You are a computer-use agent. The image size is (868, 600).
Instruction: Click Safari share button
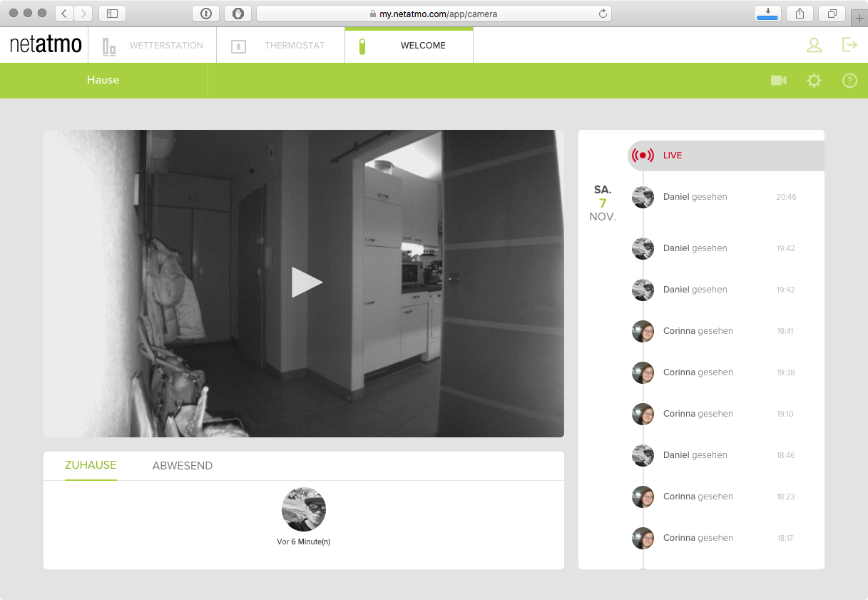pos(800,14)
